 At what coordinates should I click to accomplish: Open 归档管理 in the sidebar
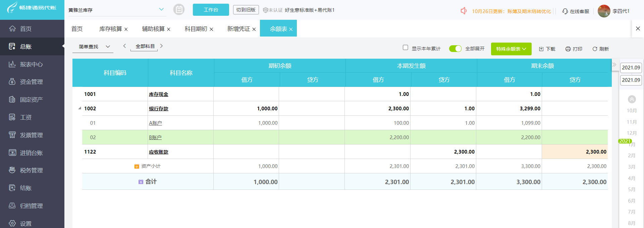click(32, 206)
